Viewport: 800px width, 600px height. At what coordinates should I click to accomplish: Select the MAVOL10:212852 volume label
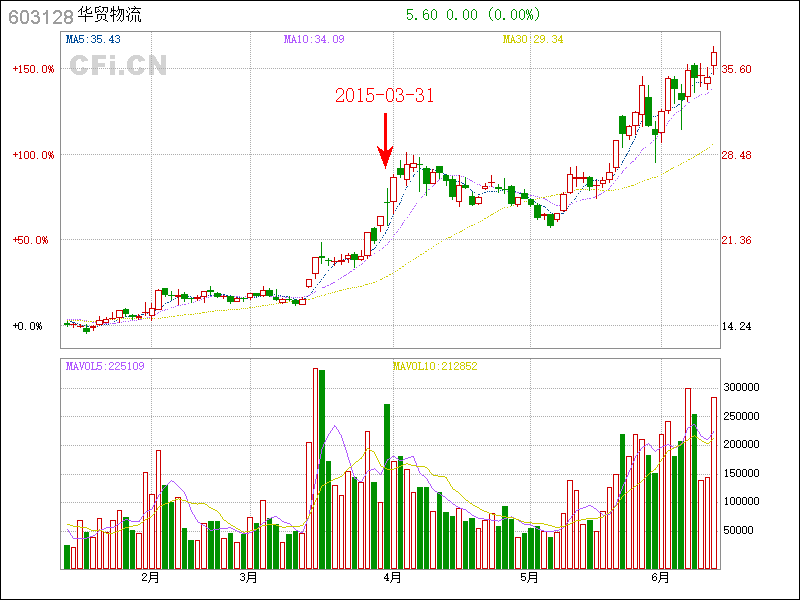click(x=434, y=366)
